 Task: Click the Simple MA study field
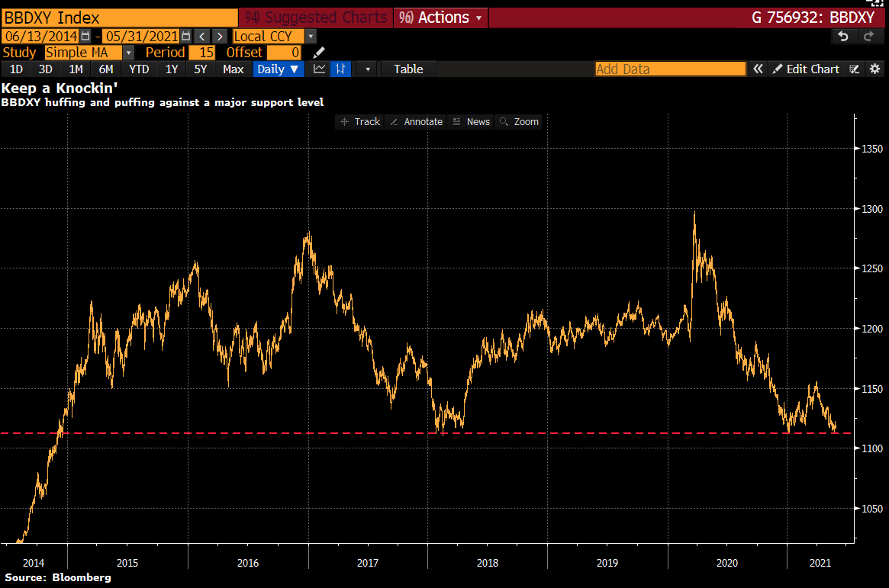[83, 53]
